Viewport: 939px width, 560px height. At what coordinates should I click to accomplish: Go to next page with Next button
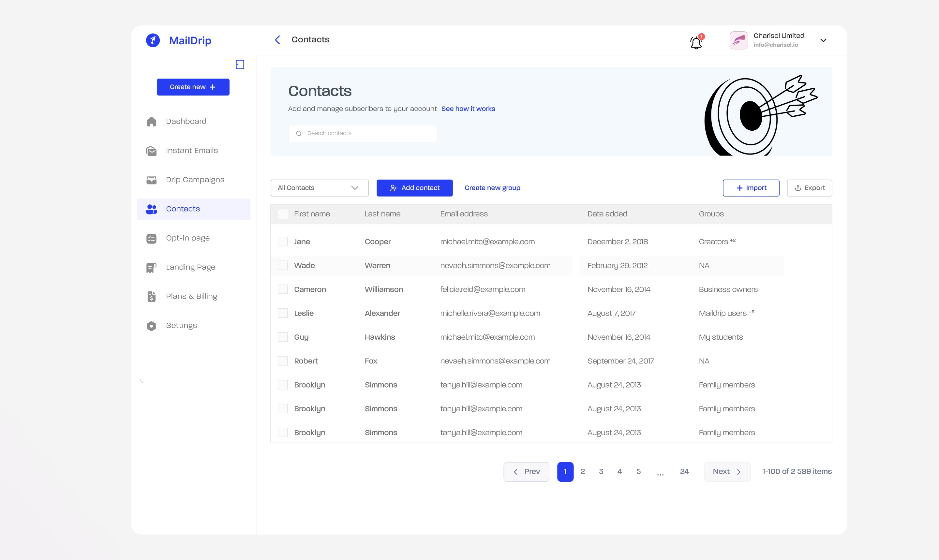(x=727, y=472)
